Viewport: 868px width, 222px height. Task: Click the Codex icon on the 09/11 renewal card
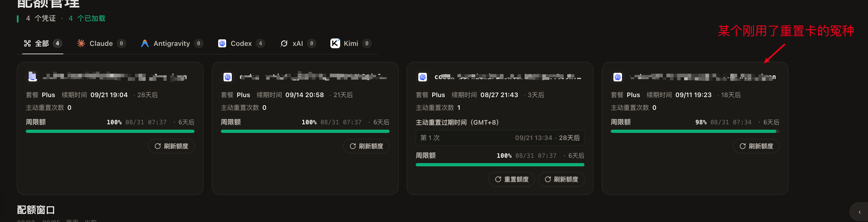click(x=618, y=77)
